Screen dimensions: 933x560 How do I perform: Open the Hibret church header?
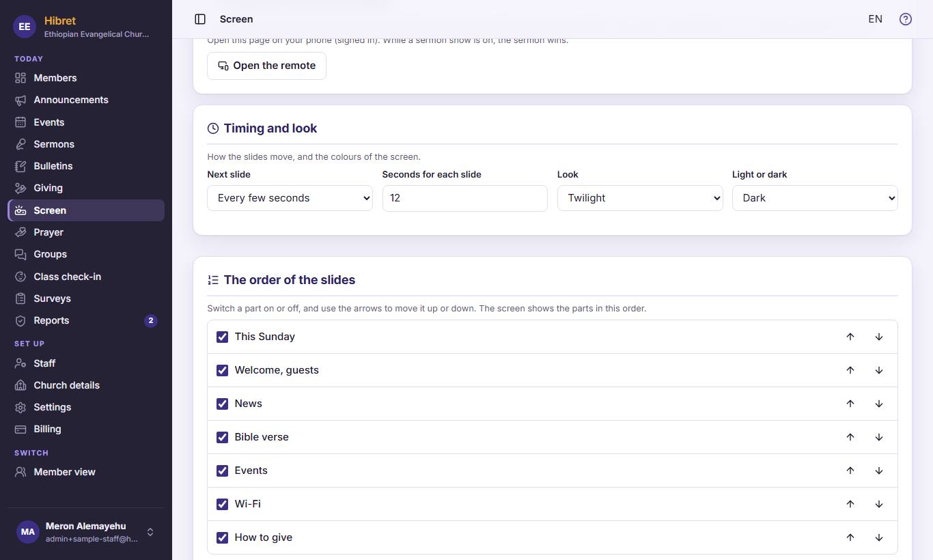click(86, 27)
